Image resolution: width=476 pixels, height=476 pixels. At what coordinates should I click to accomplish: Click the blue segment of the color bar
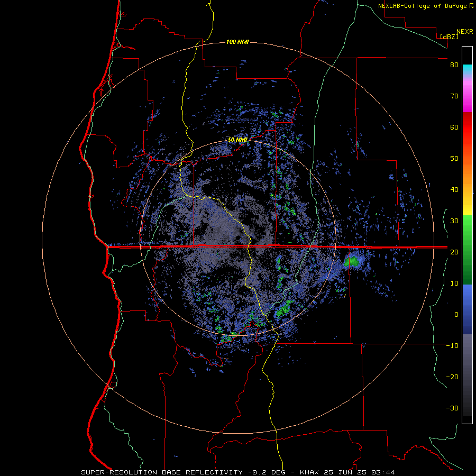(x=467, y=309)
